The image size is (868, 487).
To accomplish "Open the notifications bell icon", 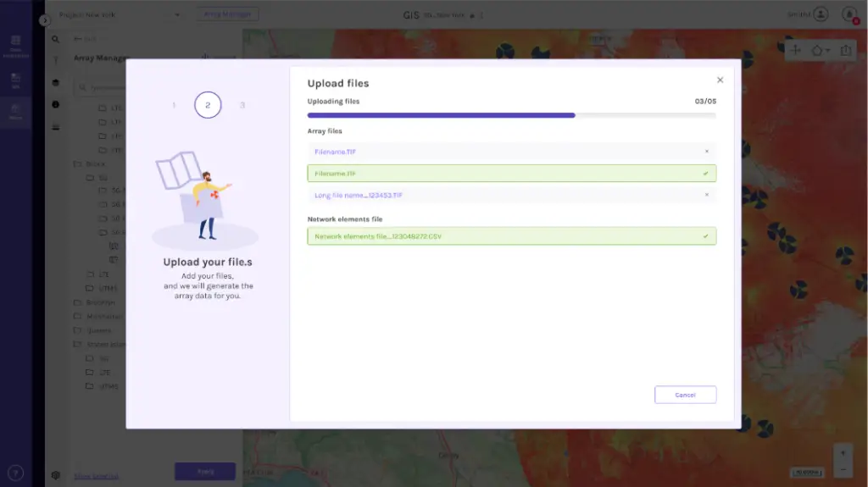I will click(x=849, y=14).
